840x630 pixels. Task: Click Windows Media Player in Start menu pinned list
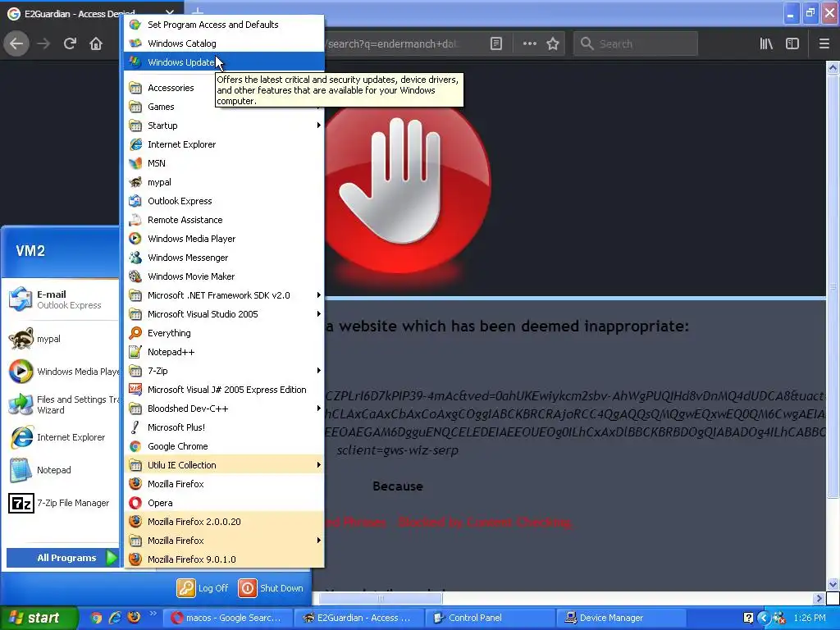click(62, 372)
